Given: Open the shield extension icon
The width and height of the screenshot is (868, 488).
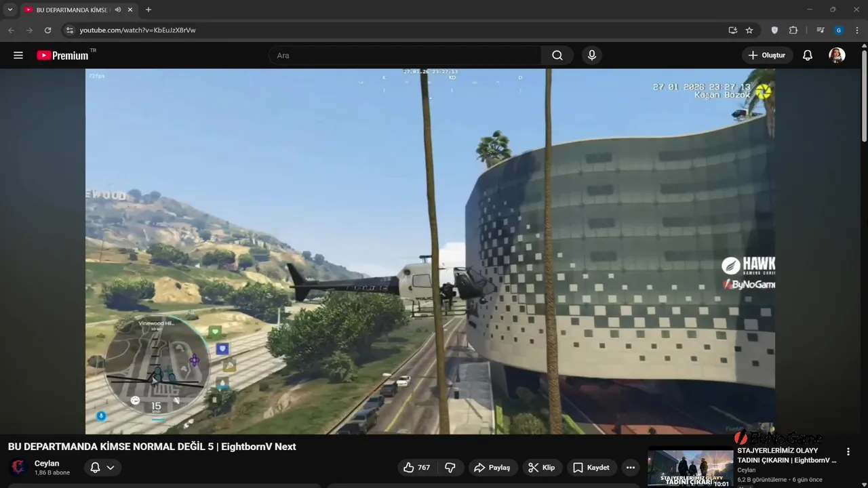Looking at the screenshot, I should pyautogui.click(x=774, y=30).
